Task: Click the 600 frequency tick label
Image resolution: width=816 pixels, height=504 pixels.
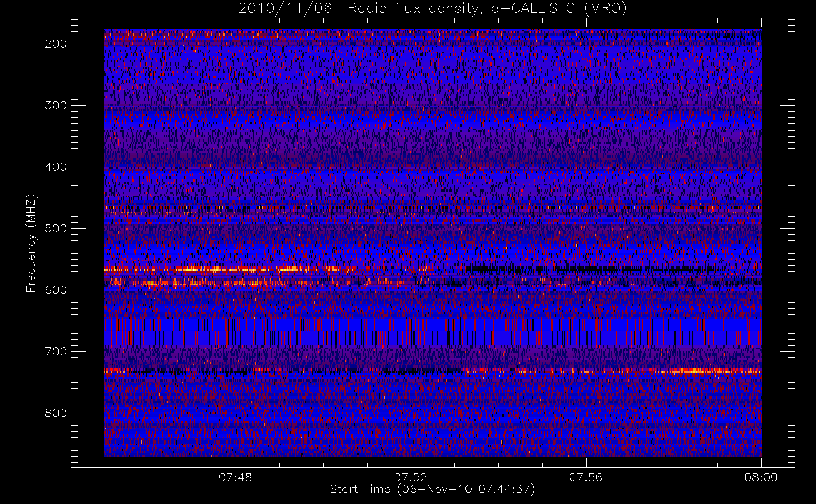Action: (x=56, y=290)
